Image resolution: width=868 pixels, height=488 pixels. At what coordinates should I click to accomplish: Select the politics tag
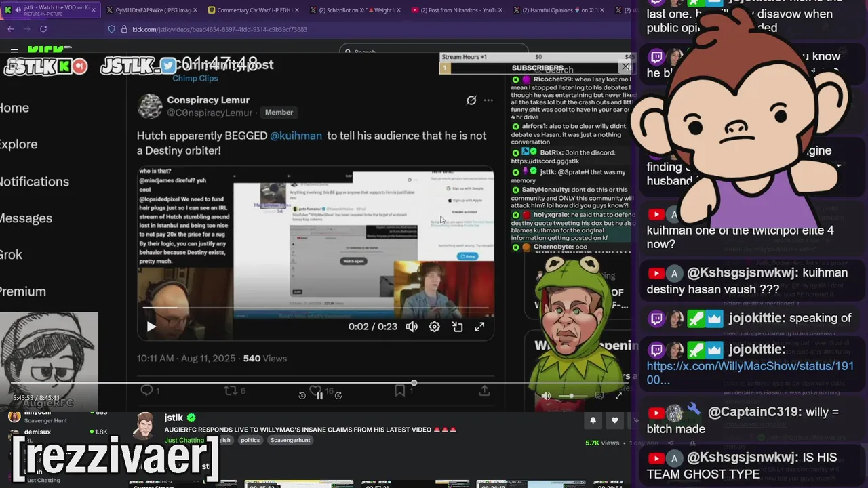coord(250,440)
